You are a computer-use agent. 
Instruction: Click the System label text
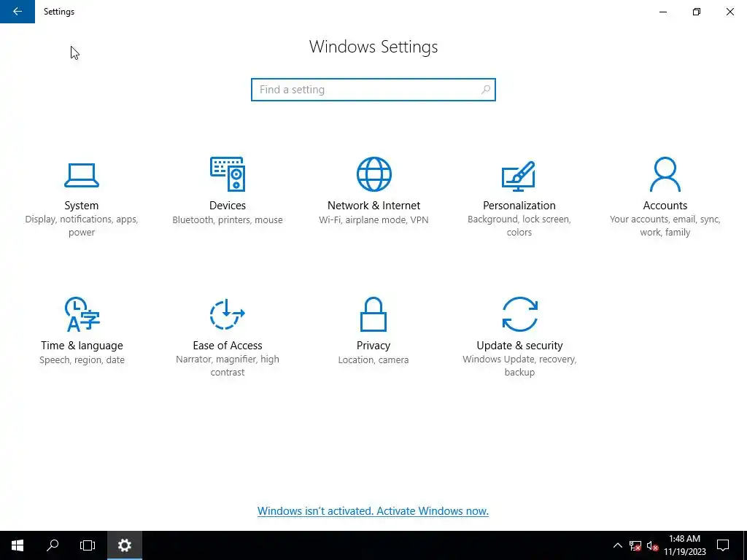point(82,205)
